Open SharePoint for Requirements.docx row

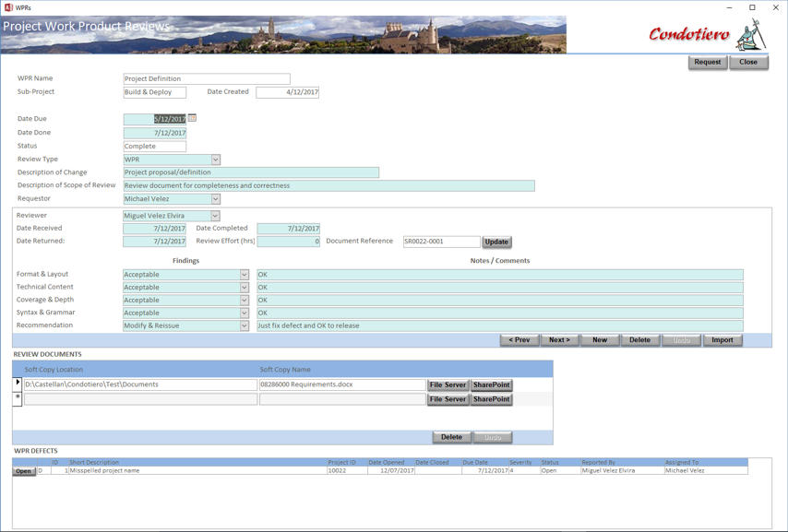pos(492,385)
